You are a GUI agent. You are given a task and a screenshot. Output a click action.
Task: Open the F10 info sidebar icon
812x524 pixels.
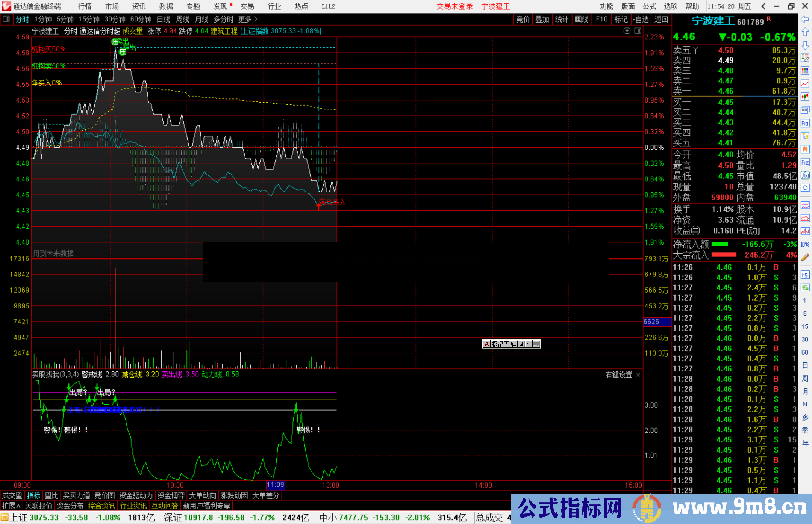[805, 123]
